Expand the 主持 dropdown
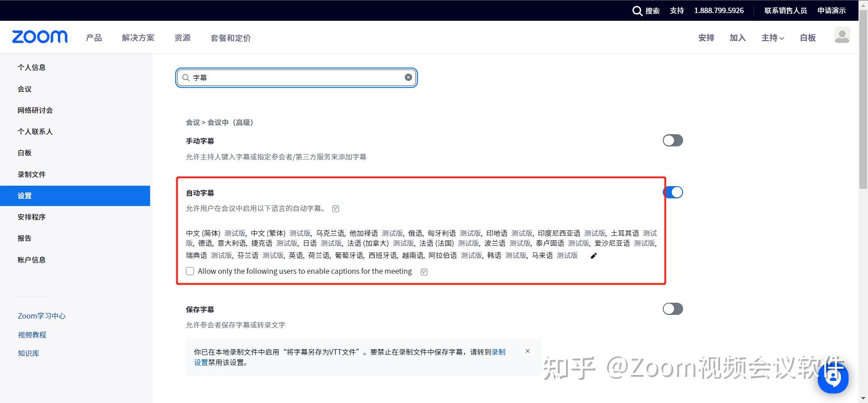 click(773, 38)
